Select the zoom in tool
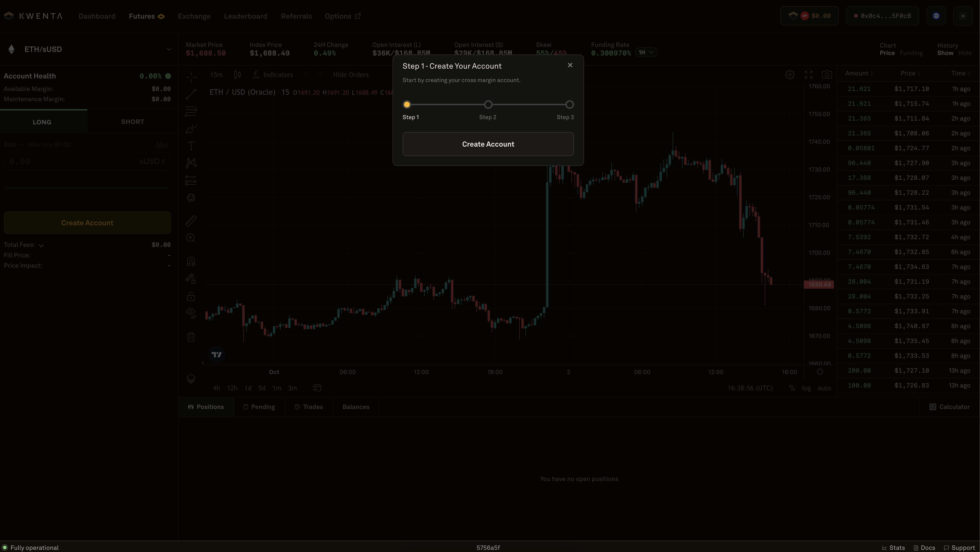The height and width of the screenshot is (552, 980). click(x=191, y=238)
